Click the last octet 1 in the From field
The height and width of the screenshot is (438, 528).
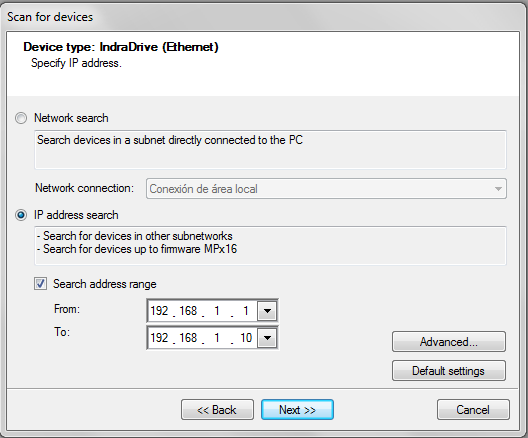[x=246, y=311]
